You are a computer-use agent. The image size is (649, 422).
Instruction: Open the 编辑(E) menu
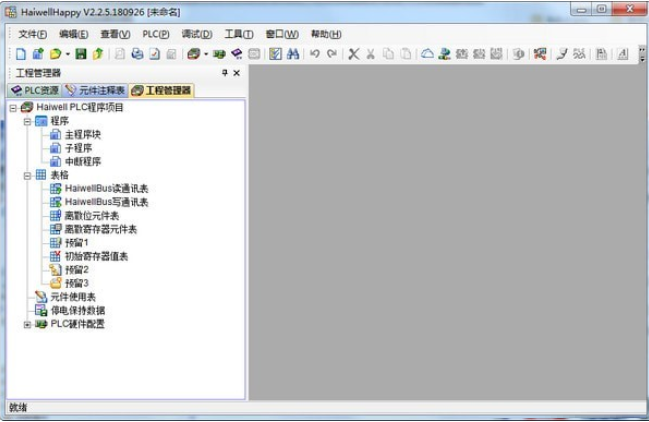pyautogui.click(x=74, y=34)
